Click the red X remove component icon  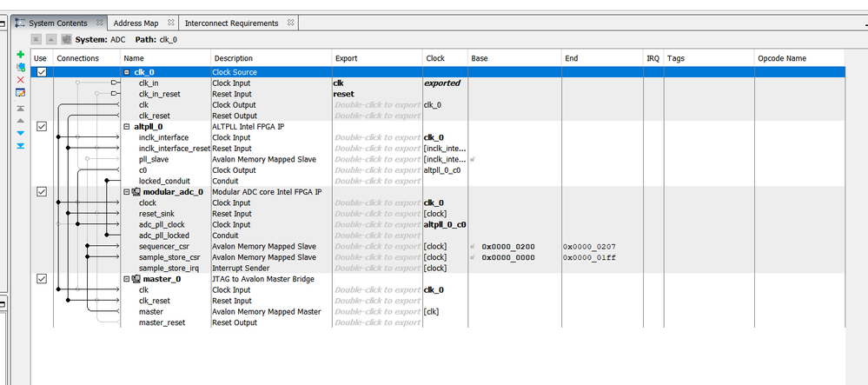click(21, 80)
